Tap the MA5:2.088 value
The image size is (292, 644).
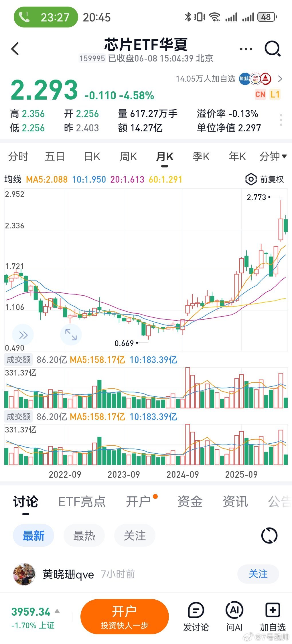pyautogui.click(x=47, y=179)
